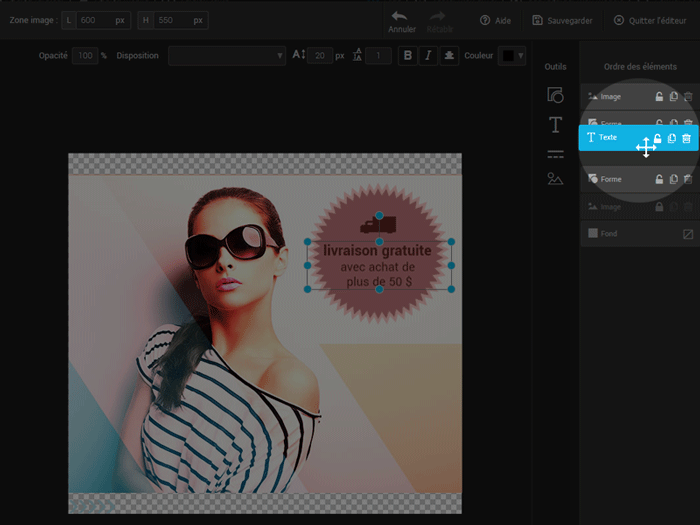Click the Opacité percentage field
700x525 pixels.
tap(85, 56)
